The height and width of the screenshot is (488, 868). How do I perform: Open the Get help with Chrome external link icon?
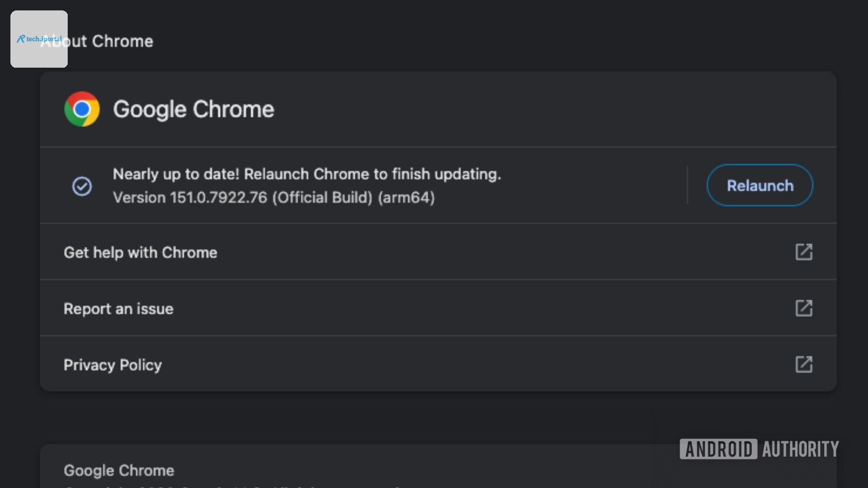[804, 252]
